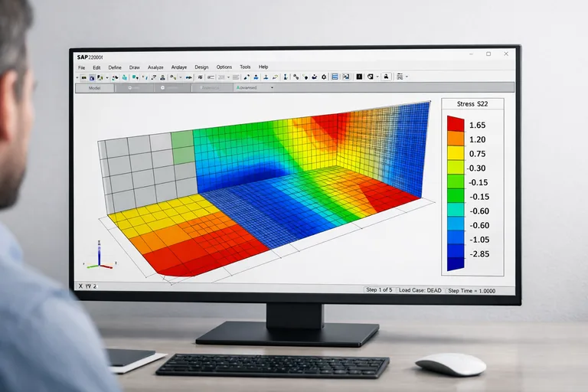Click the highlighted blue list-view toolbar icon

(x=335, y=77)
